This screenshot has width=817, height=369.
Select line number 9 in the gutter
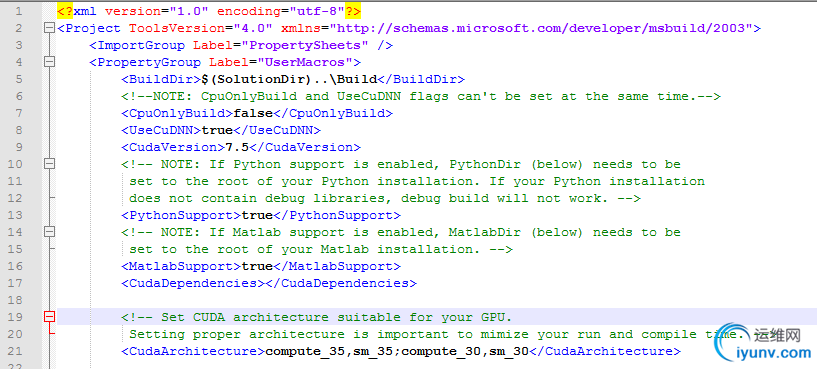pos(18,147)
